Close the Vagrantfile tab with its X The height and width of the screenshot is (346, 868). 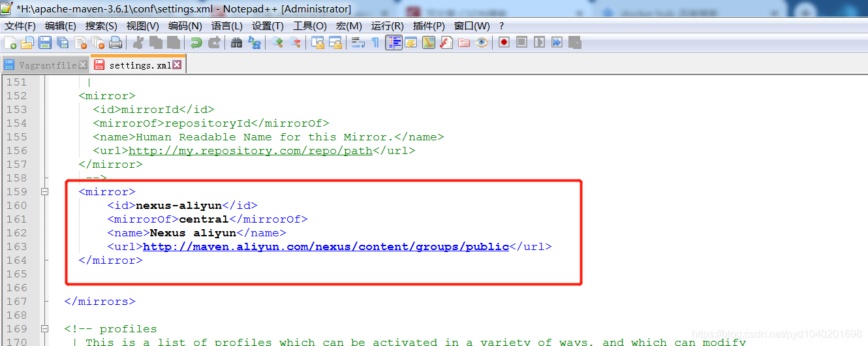coord(83,65)
